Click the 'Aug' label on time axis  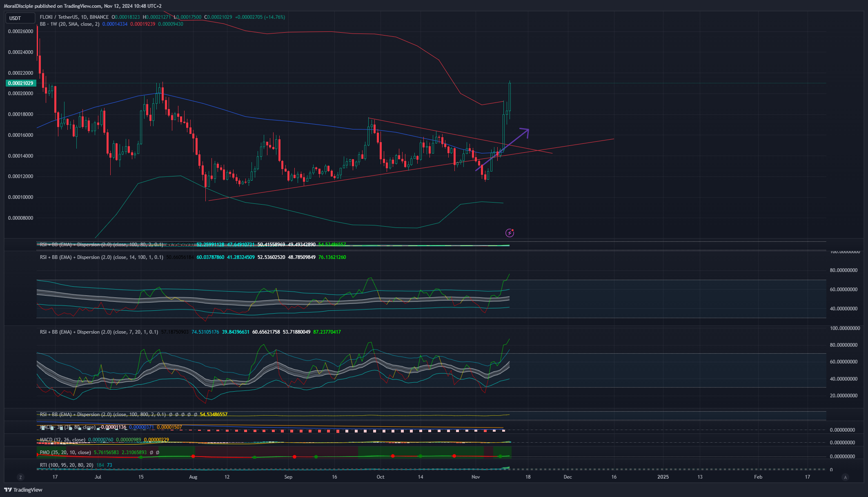click(x=193, y=477)
